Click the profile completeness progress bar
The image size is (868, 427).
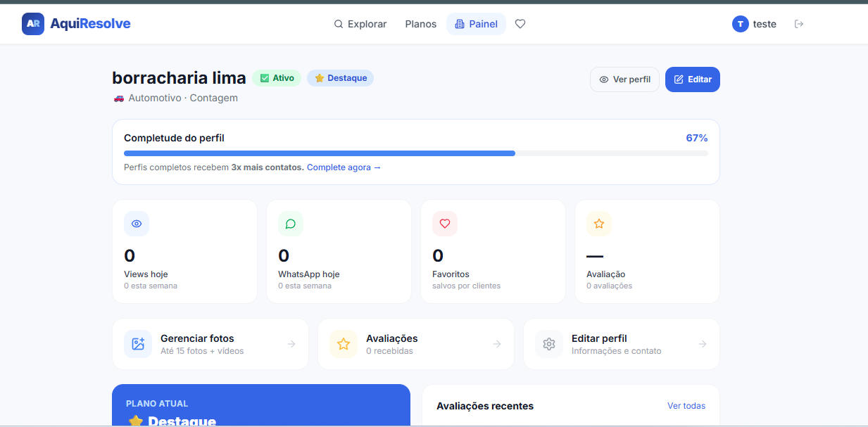(x=416, y=153)
